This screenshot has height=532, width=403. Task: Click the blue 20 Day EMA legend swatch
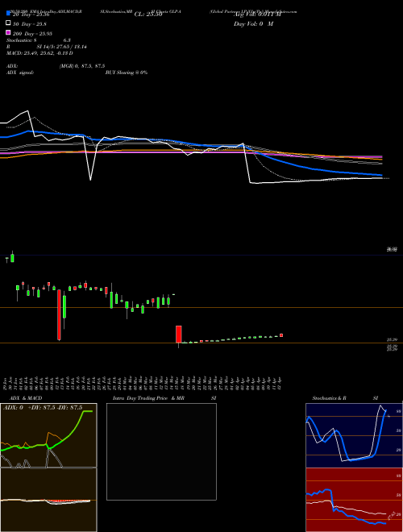point(9,14)
